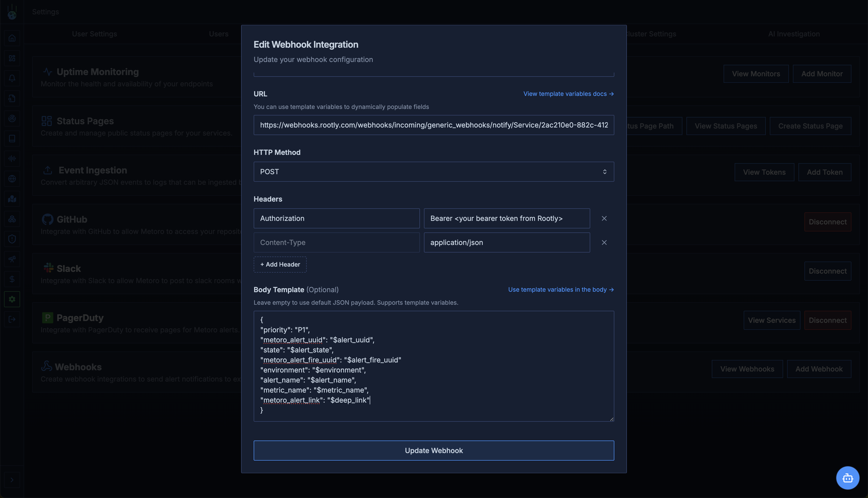Open the home sidebar icon
The height and width of the screenshot is (498, 868).
(x=12, y=38)
